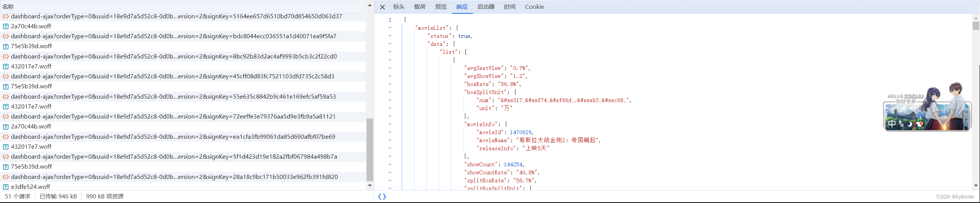The height and width of the screenshot is (203, 980).
Task: Click XHR icon of signKey=45cff08d83 request
Action: click(6, 76)
